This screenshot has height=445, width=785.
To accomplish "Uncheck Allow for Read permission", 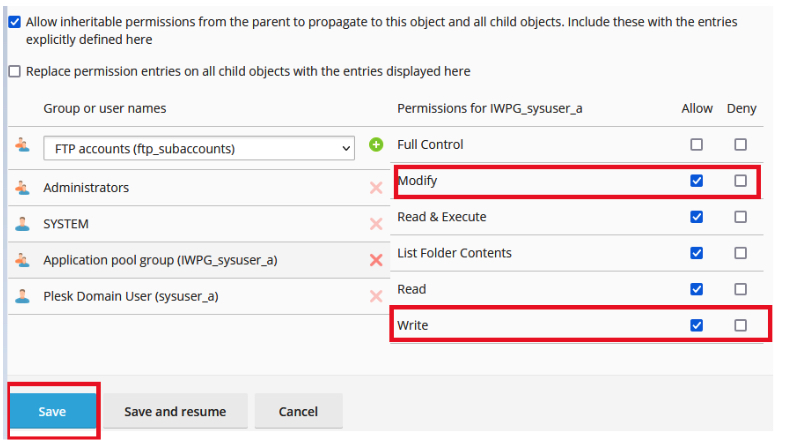I will [696, 289].
